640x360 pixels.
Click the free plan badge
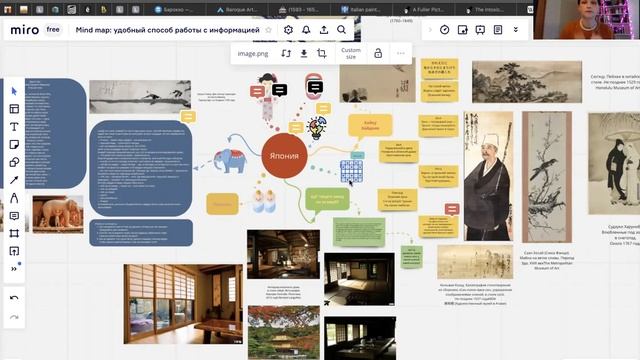53,29
